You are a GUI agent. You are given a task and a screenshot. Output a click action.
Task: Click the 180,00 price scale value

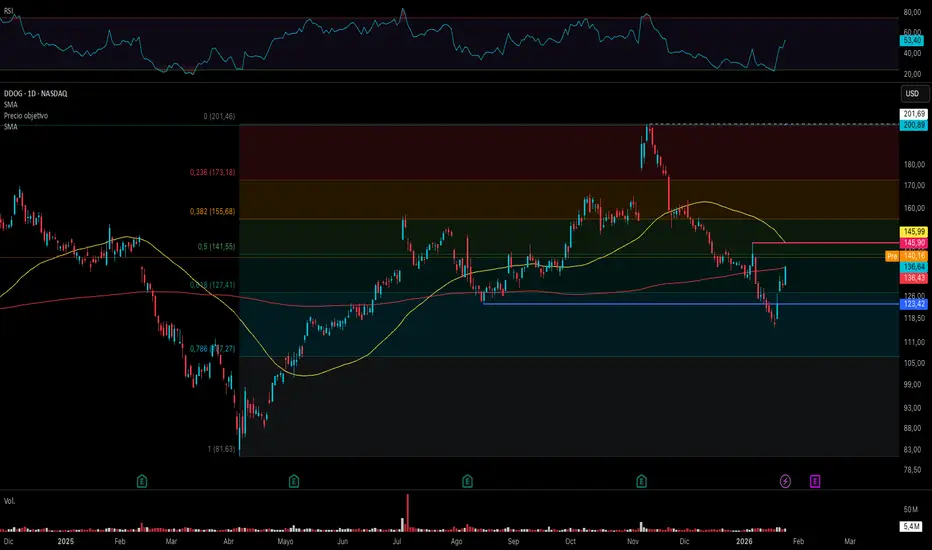click(x=914, y=165)
